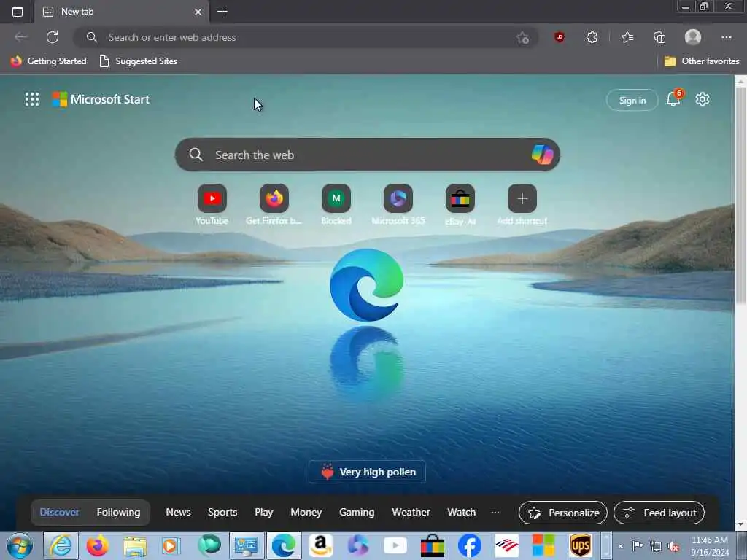Launch Firefox from the taskbar

coord(98,545)
